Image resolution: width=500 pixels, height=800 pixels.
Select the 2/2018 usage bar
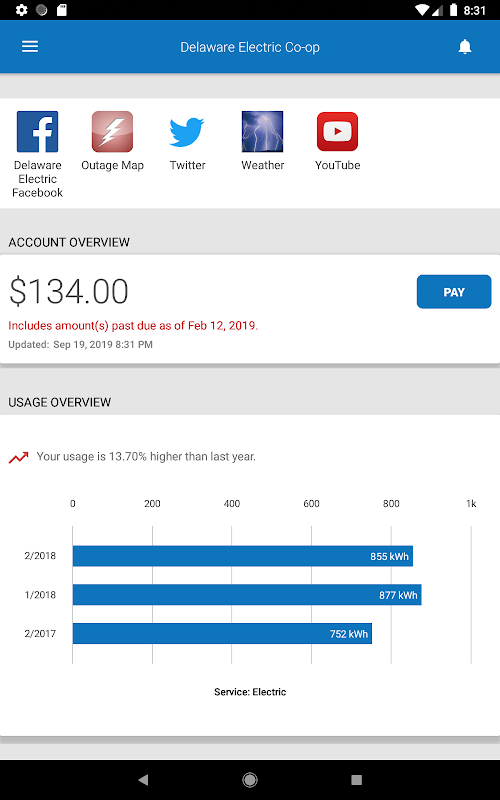242,556
